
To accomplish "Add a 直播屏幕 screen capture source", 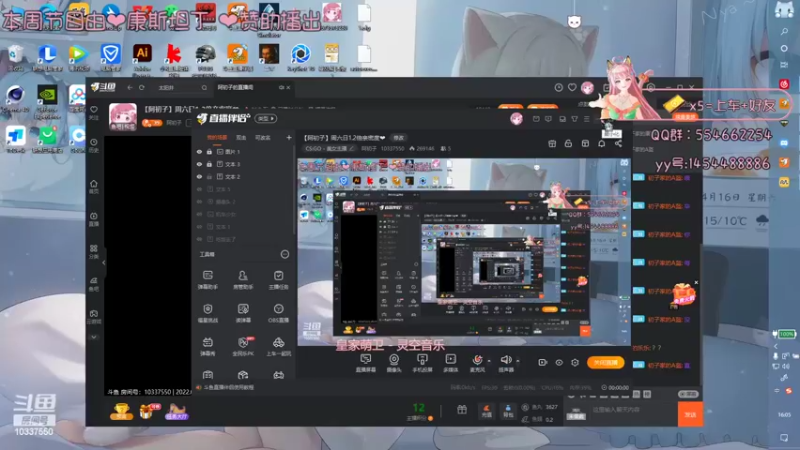I will click(366, 363).
